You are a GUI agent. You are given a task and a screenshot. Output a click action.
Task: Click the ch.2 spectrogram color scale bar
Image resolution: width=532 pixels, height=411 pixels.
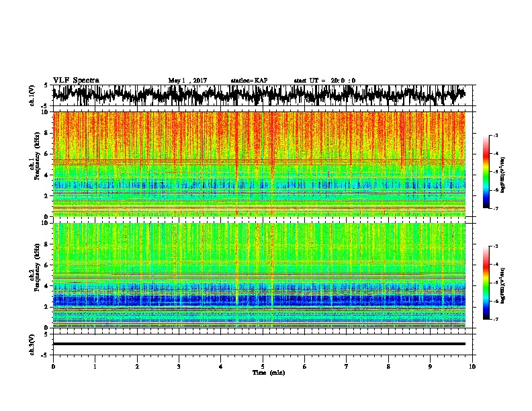[x=486, y=283]
